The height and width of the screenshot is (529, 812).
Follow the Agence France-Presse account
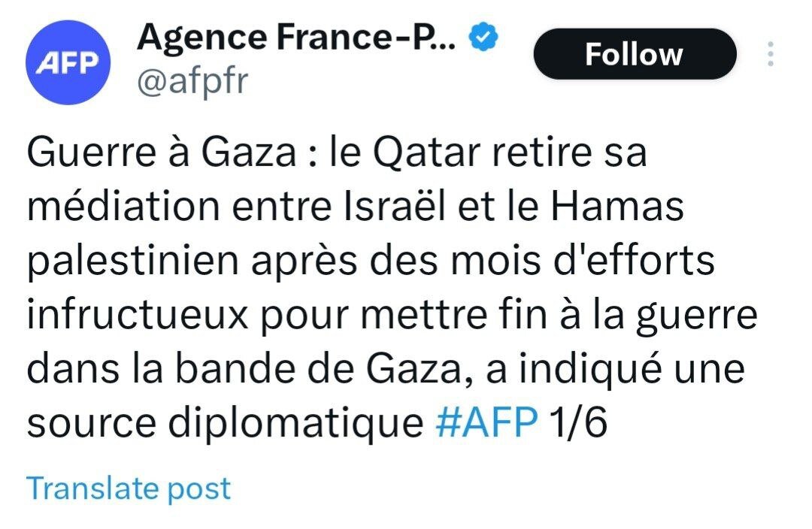coord(634,54)
